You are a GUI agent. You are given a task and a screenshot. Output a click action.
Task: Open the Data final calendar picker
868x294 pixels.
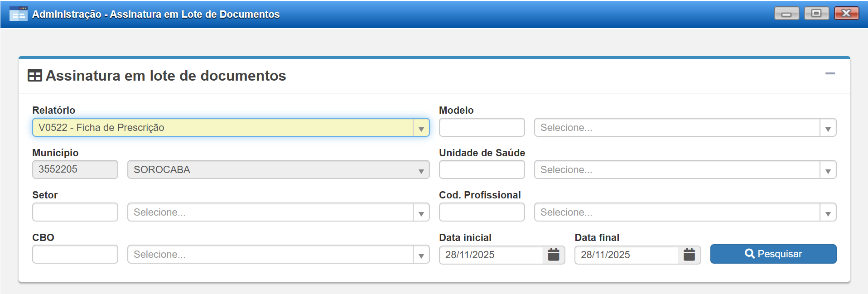coord(689,255)
